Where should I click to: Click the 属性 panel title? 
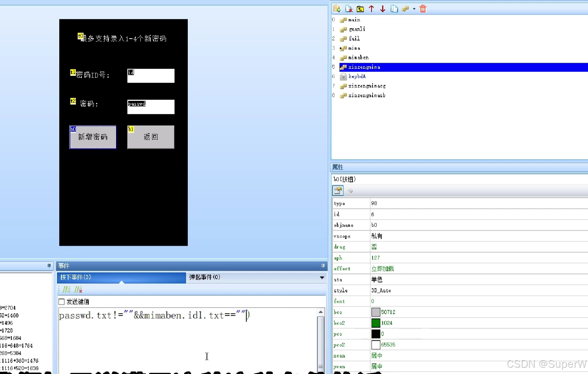pyautogui.click(x=338, y=167)
